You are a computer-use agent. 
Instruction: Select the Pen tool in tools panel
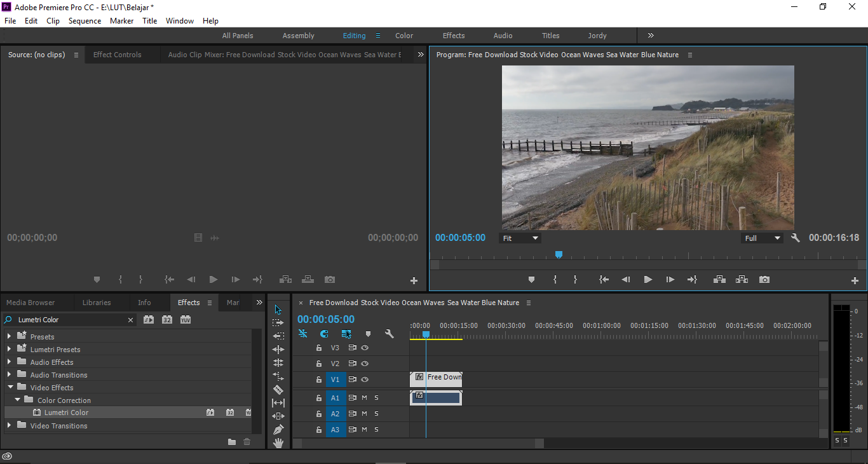click(x=278, y=430)
